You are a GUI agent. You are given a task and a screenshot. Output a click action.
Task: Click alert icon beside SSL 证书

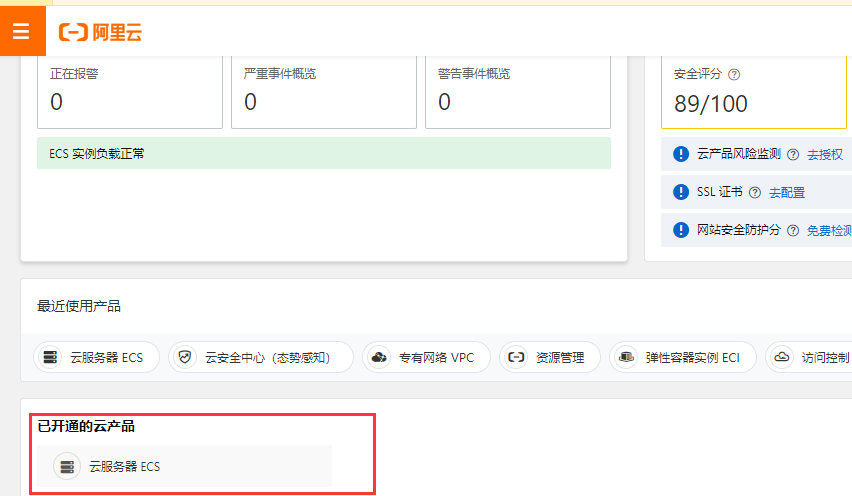click(681, 192)
